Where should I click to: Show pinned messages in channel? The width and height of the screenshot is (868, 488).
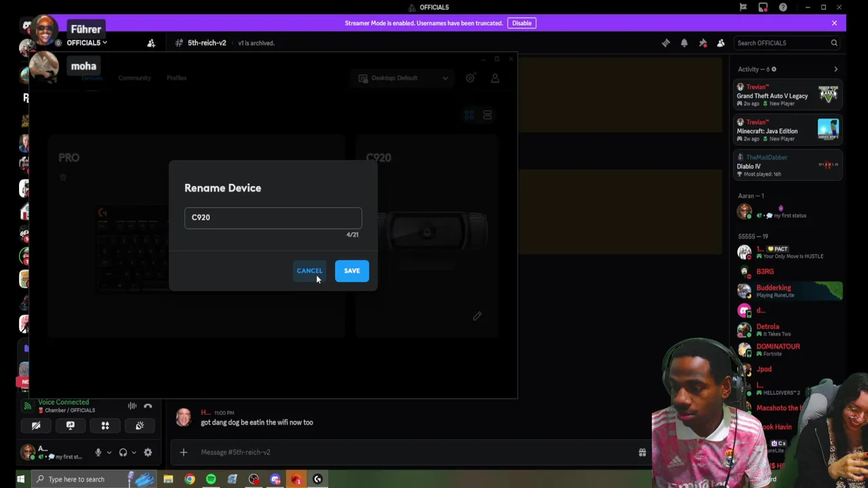click(x=703, y=43)
